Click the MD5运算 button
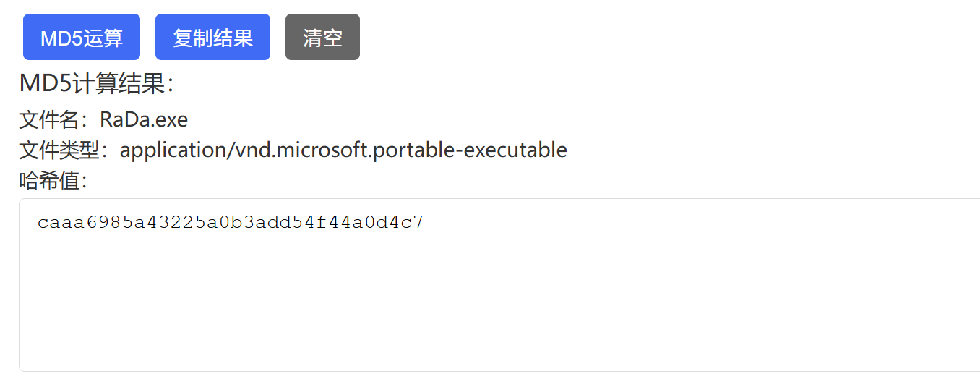 [x=82, y=38]
